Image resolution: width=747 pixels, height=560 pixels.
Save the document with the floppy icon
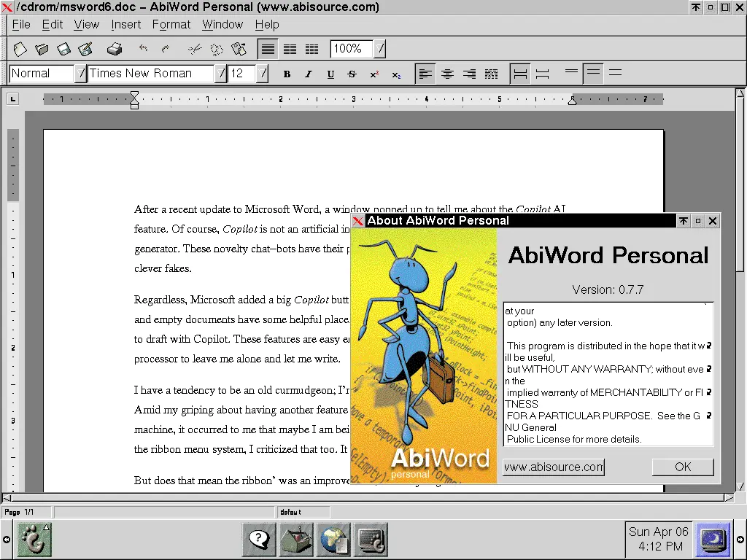[63, 50]
